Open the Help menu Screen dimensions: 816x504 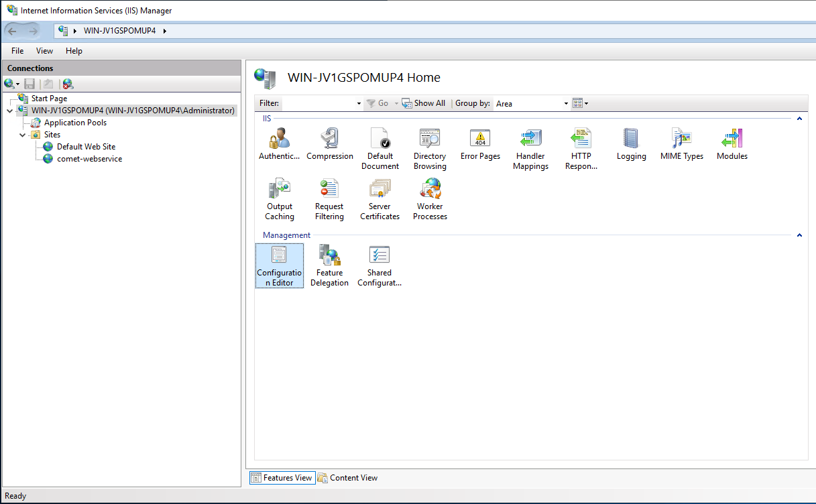pyautogui.click(x=74, y=51)
